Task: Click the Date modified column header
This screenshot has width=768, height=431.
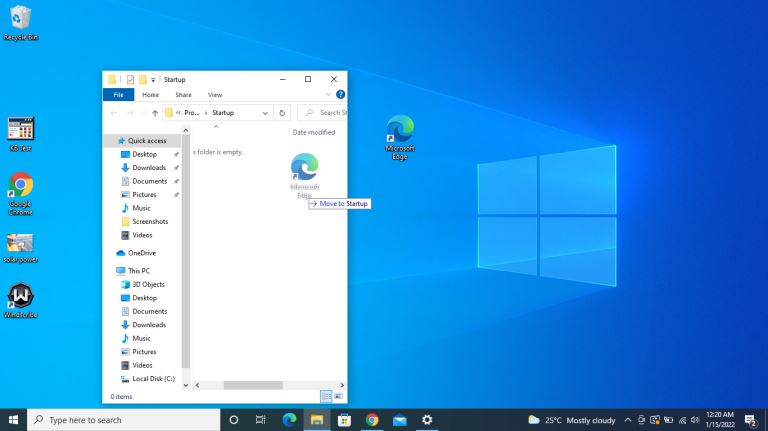Action: click(x=314, y=132)
